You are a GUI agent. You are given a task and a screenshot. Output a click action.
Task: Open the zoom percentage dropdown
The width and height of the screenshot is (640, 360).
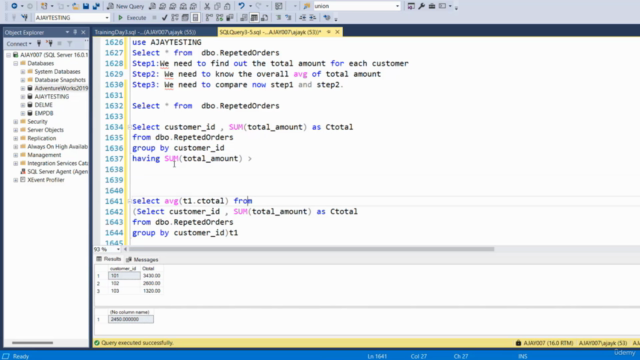pos(118,249)
